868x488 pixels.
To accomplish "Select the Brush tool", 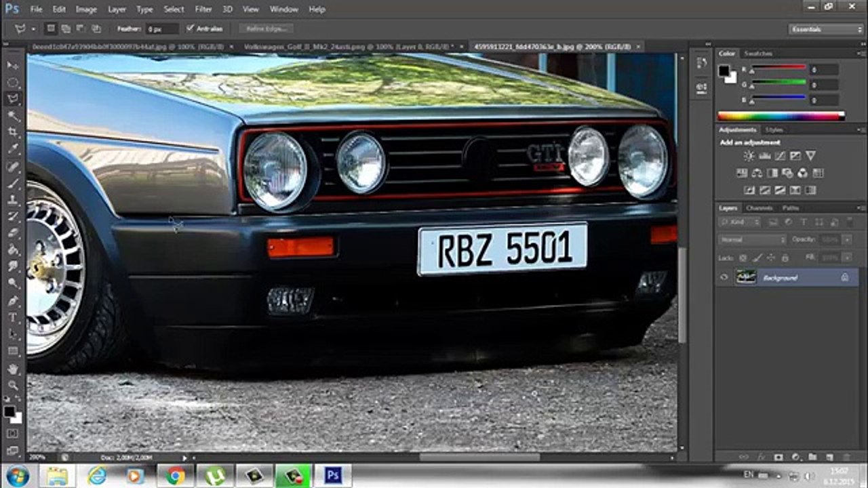I will pos(13,184).
